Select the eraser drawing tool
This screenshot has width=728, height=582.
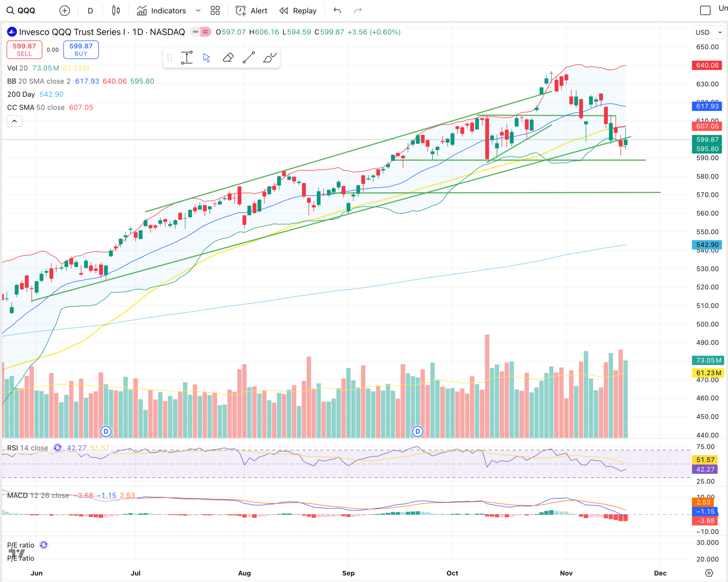[x=228, y=58]
